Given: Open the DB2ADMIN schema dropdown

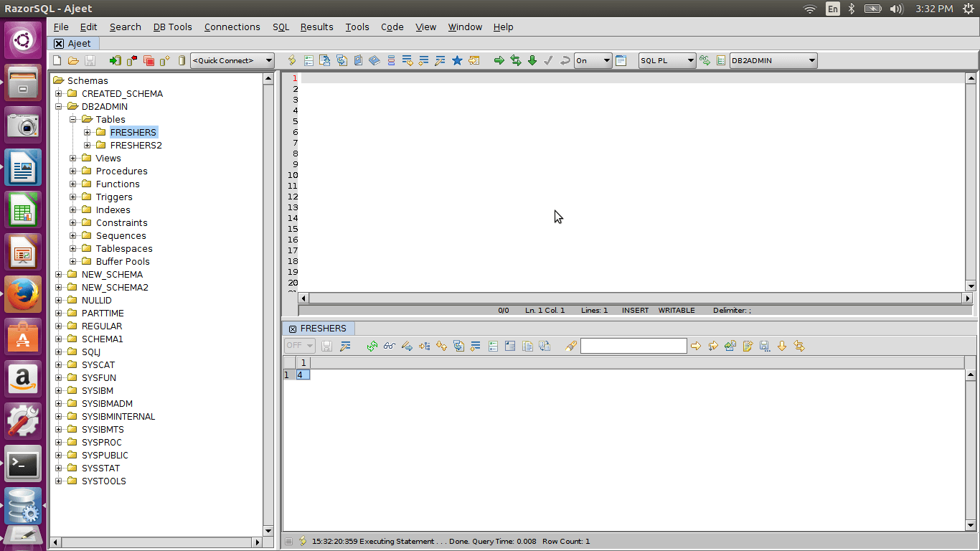Looking at the screenshot, I should pyautogui.click(x=773, y=61).
